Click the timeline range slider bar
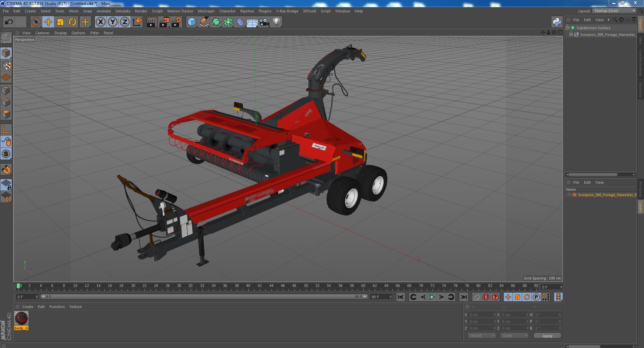Viewport: 644px width, 348px height. click(x=204, y=297)
